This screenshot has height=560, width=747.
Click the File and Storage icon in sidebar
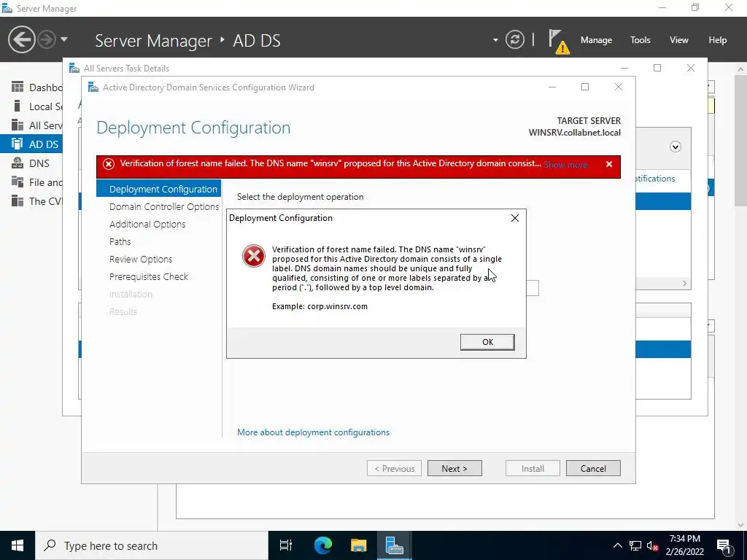[x=18, y=182]
